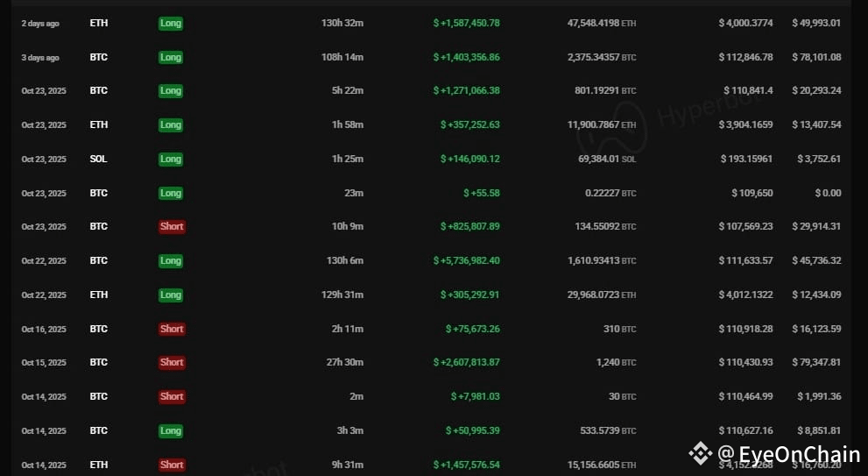Click the $79,347.81 fee value
The width and height of the screenshot is (868, 476).
click(816, 362)
